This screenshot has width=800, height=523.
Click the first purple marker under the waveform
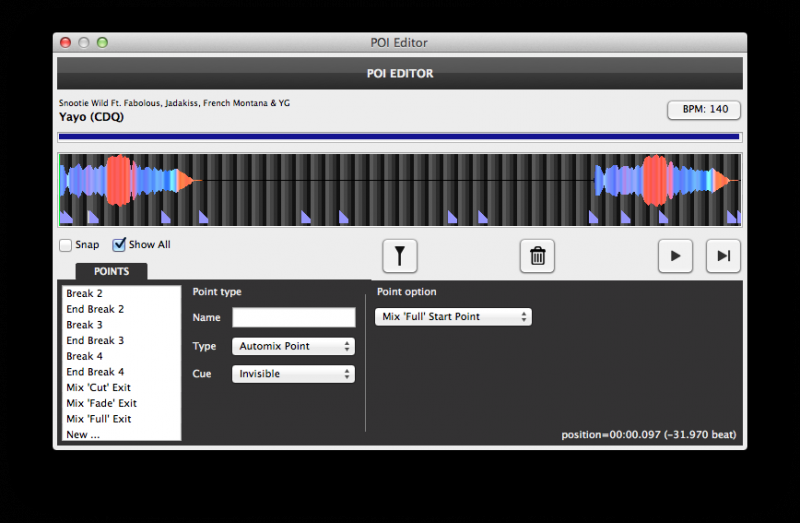tap(65, 217)
